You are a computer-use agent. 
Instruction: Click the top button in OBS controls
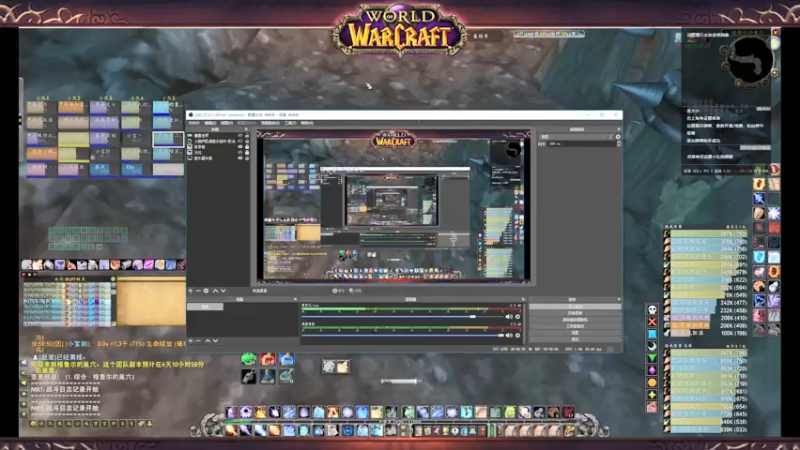point(575,307)
